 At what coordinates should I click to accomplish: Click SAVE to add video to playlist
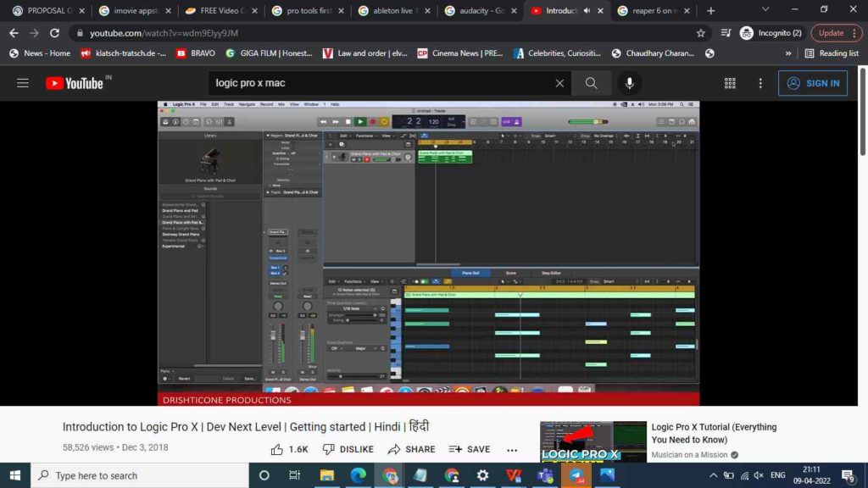[x=470, y=449]
